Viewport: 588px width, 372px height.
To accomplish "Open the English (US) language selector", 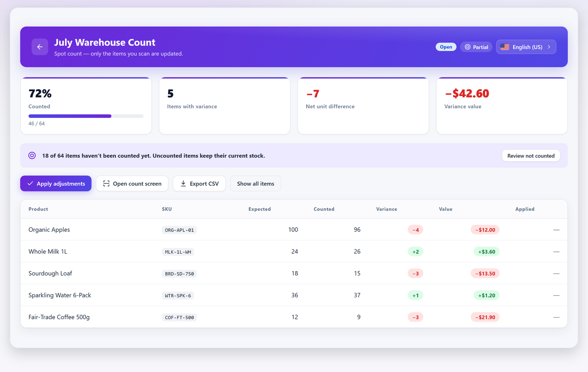I will point(526,47).
